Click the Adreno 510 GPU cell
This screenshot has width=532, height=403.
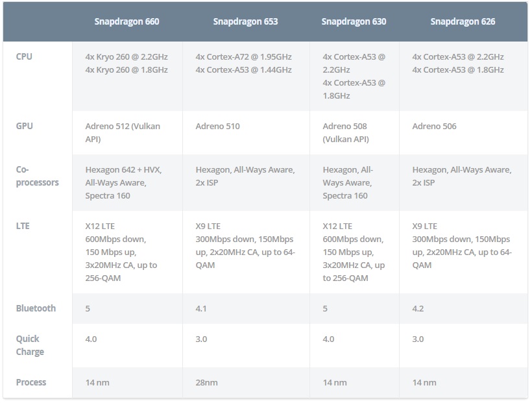[246, 133]
